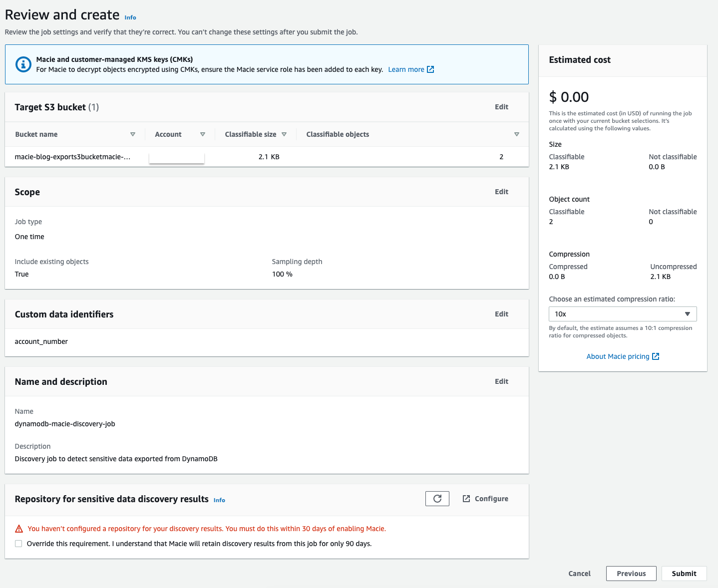Image resolution: width=718 pixels, height=588 pixels.
Task: Enable the Override this requirement checkbox
Action: click(18, 544)
